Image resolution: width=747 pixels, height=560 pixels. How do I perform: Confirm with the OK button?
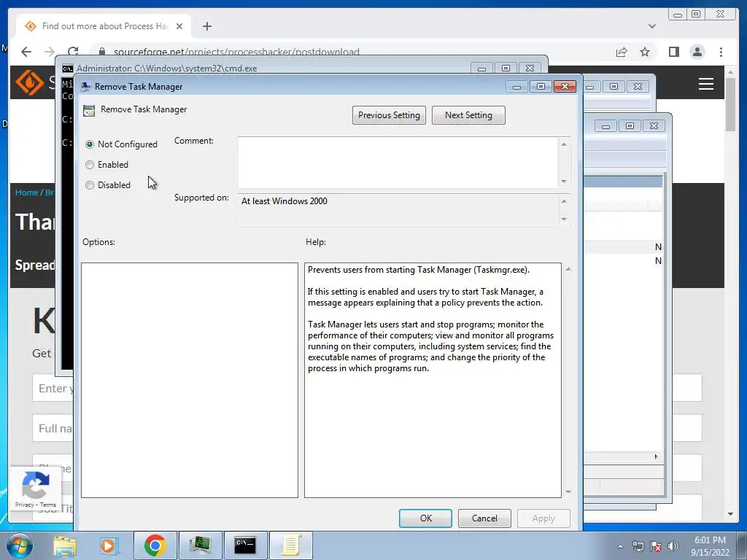tap(425, 518)
